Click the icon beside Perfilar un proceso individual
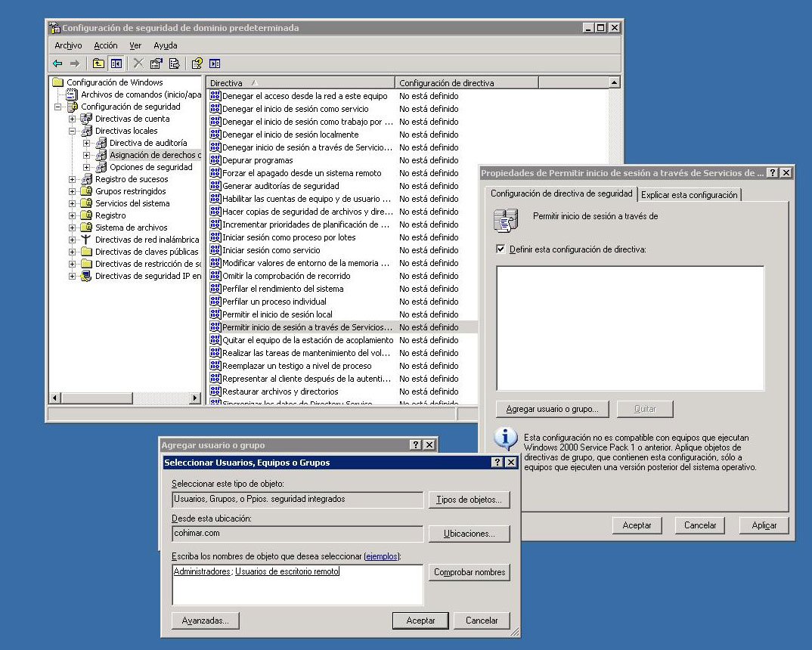This screenshot has height=650, width=812. click(x=215, y=302)
